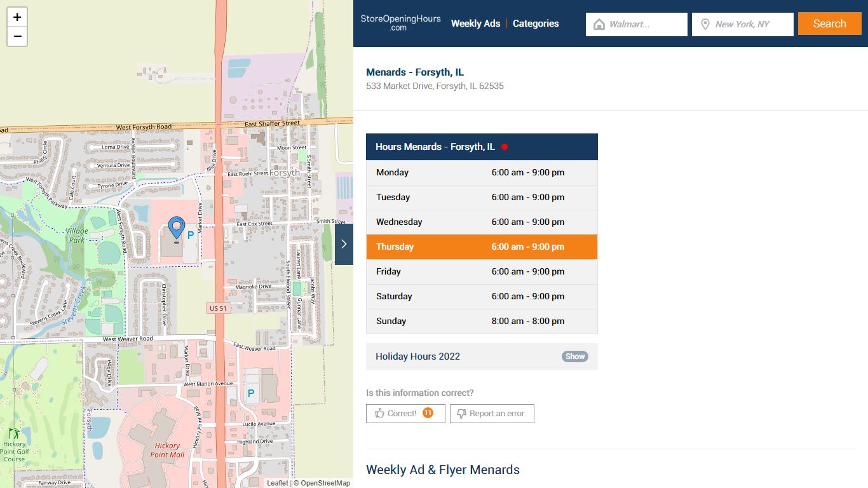Click the golf course icon on map

point(13,433)
